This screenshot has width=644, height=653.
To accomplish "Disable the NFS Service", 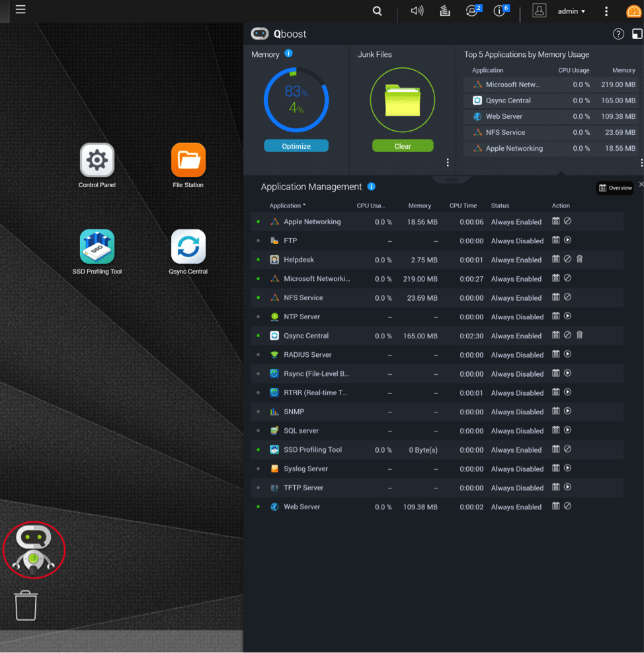I will coord(567,297).
